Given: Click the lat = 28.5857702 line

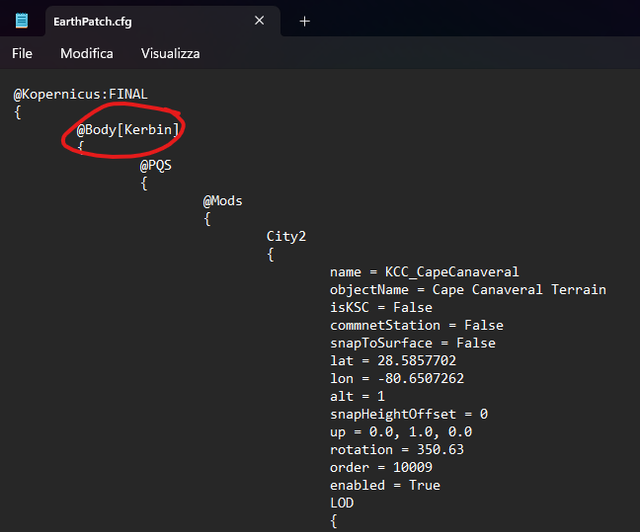Looking at the screenshot, I should point(393,361).
